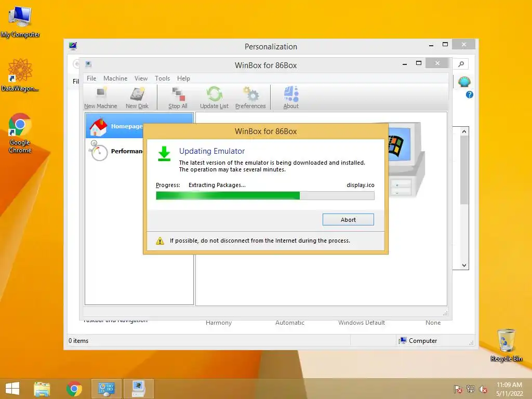Screen dimensions: 532x399
Task: Click the None label in Personalization
Action: pos(433,323)
